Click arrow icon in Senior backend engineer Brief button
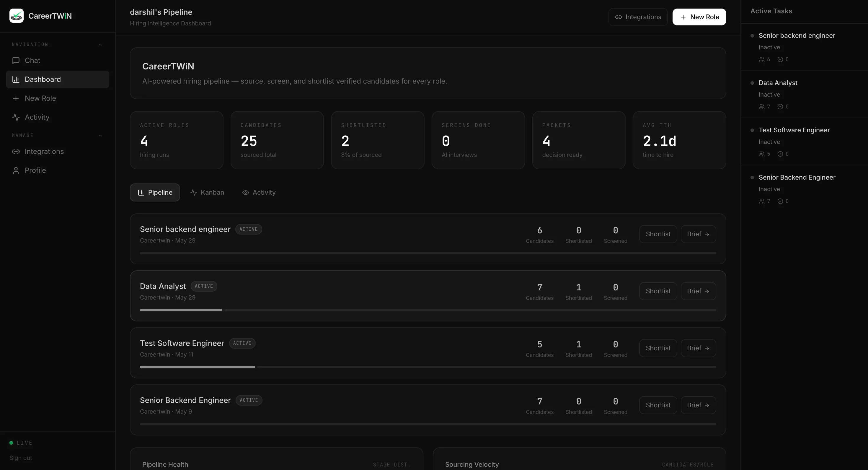868x470 pixels. (x=707, y=234)
